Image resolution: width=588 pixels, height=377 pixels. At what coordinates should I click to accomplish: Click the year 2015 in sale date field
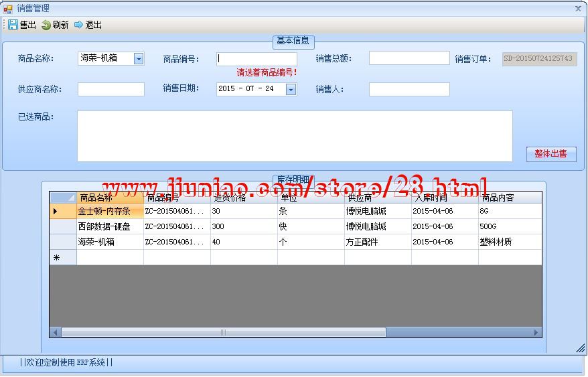[226, 89]
